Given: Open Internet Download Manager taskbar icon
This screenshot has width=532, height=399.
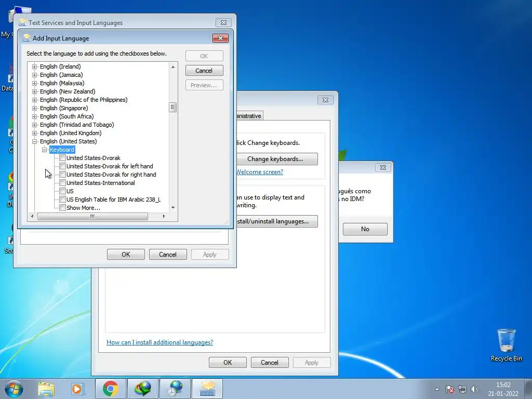Looking at the screenshot, I should click(x=142, y=389).
